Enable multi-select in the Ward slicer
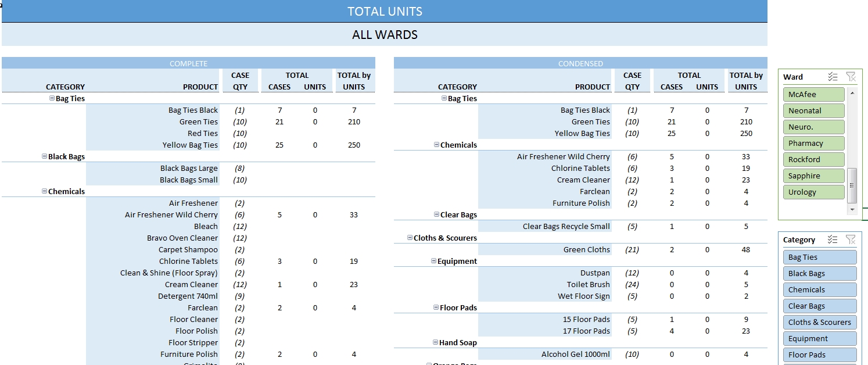The height and width of the screenshot is (365, 868). click(833, 77)
